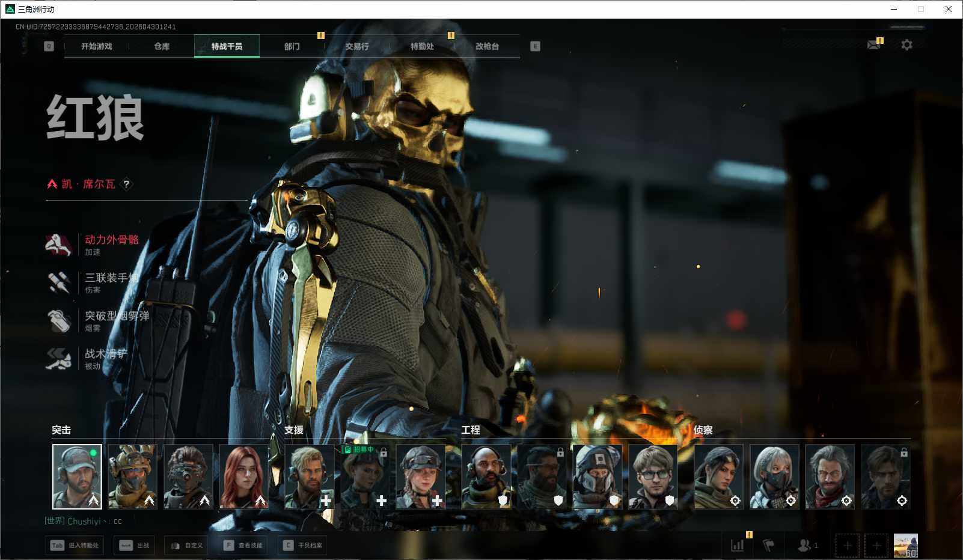This screenshot has width=963, height=560.
Task: Click the flag icon in bottom bar
Action: [x=768, y=546]
